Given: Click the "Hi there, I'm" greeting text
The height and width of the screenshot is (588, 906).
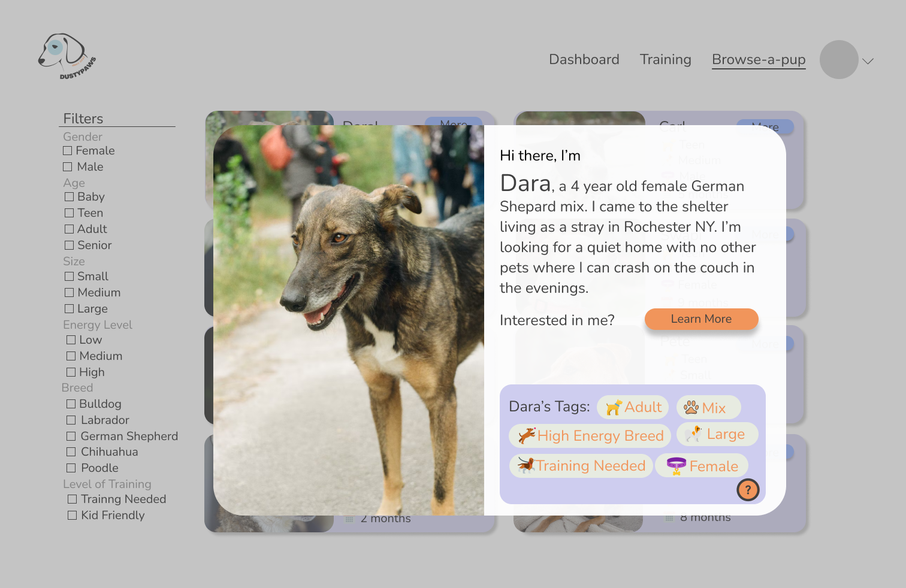Looking at the screenshot, I should (x=540, y=156).
